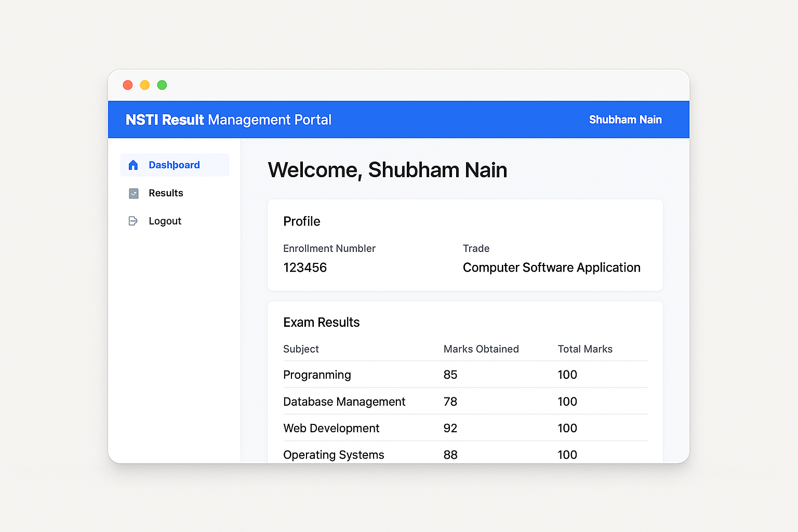
Task: Switch to the Results section
Action: point(166,193)
